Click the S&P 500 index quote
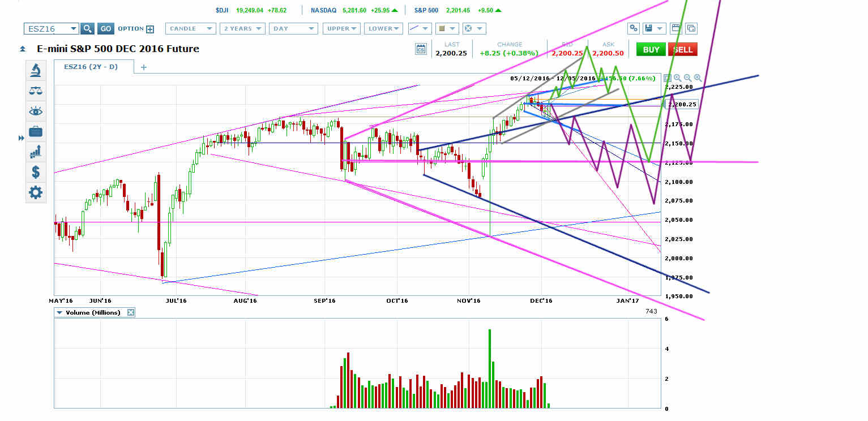Image resolution: width=868 pixels, height=421 pixels. point(457,10)
